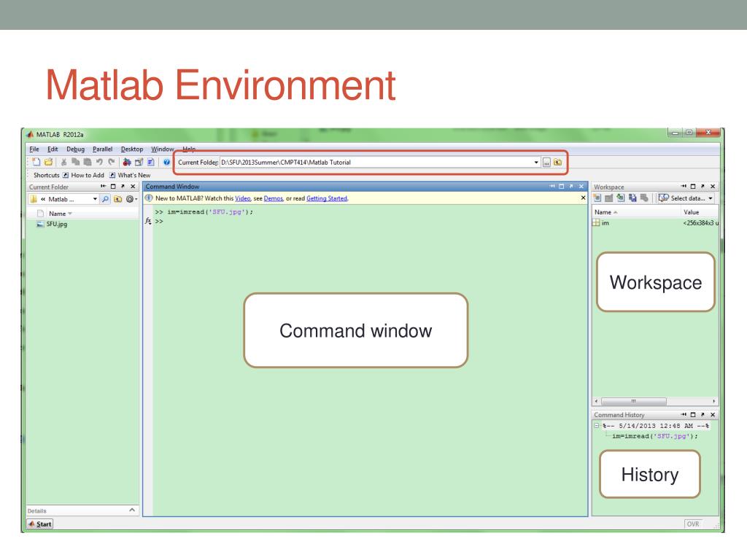The width and height of the screenshot is (747, 560).
Task: Undock the Command History panel
Action: pyautogui.click(x=703, y=415)
